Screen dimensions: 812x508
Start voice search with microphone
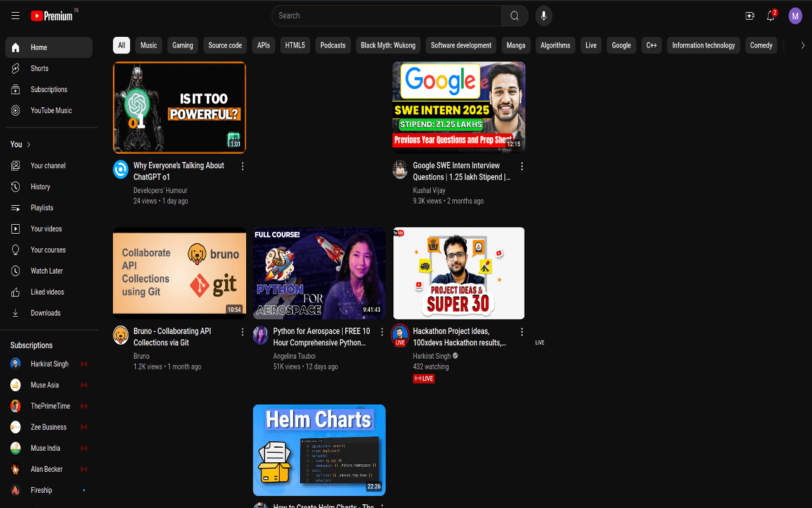543,16
